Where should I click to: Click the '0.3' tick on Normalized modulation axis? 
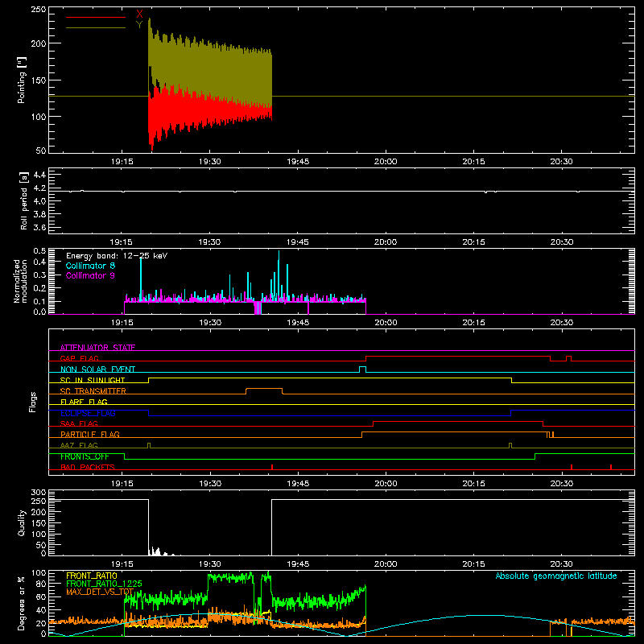pyautogui.click(x=39, y=275)
